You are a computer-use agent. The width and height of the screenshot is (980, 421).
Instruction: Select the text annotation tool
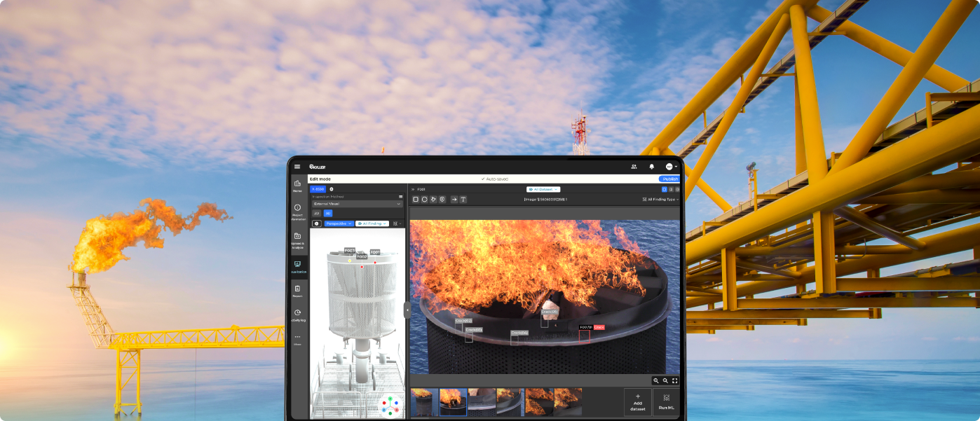463,200
